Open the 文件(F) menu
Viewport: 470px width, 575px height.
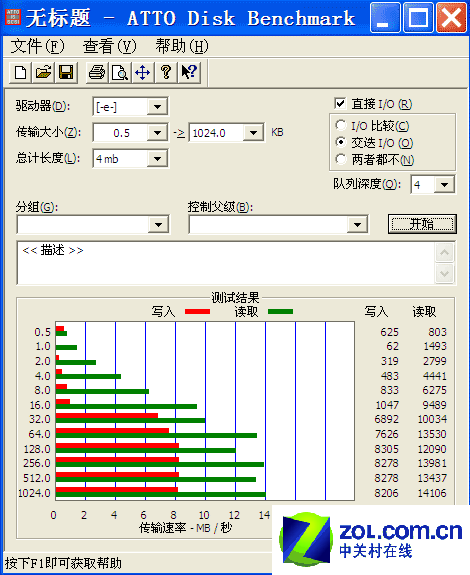37,47
